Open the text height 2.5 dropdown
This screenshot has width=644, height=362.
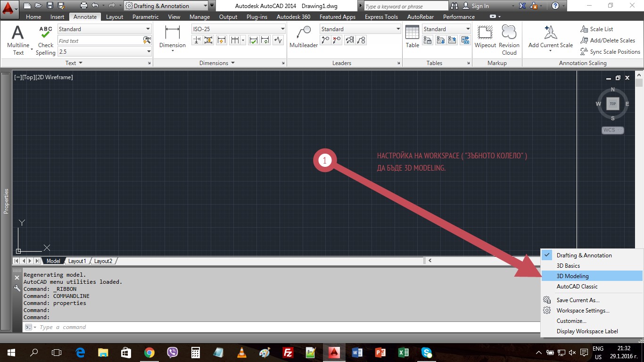pos(104,51)
